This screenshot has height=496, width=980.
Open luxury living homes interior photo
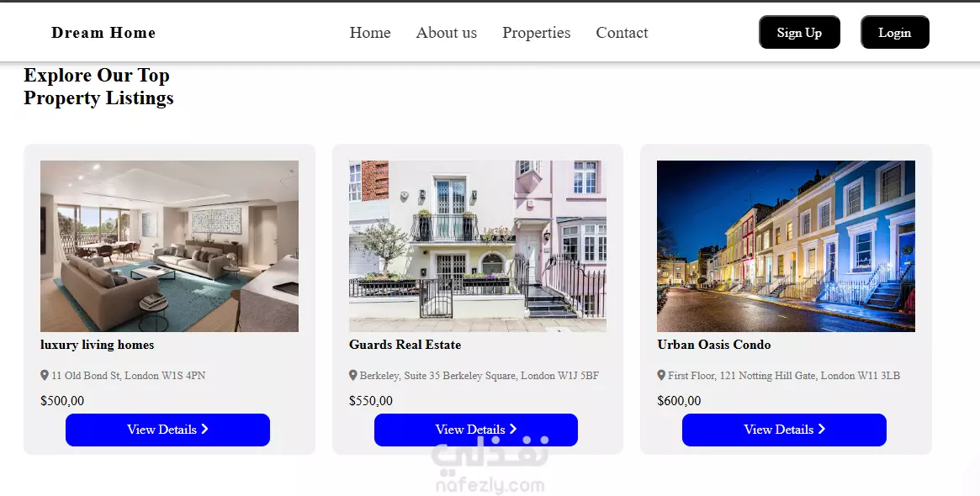169,246
